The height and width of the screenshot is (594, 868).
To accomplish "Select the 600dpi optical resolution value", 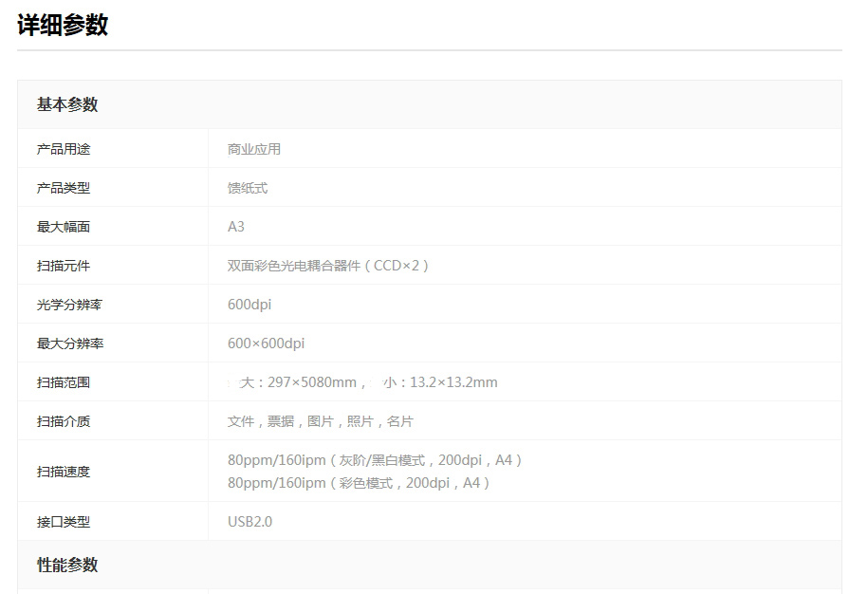I will point(249,305).
